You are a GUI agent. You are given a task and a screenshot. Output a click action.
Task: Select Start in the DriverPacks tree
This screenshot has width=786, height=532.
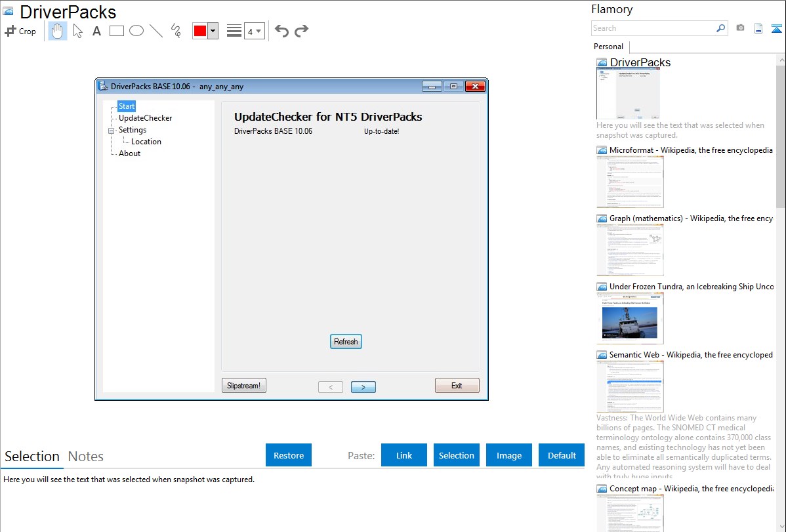[127, 106]
